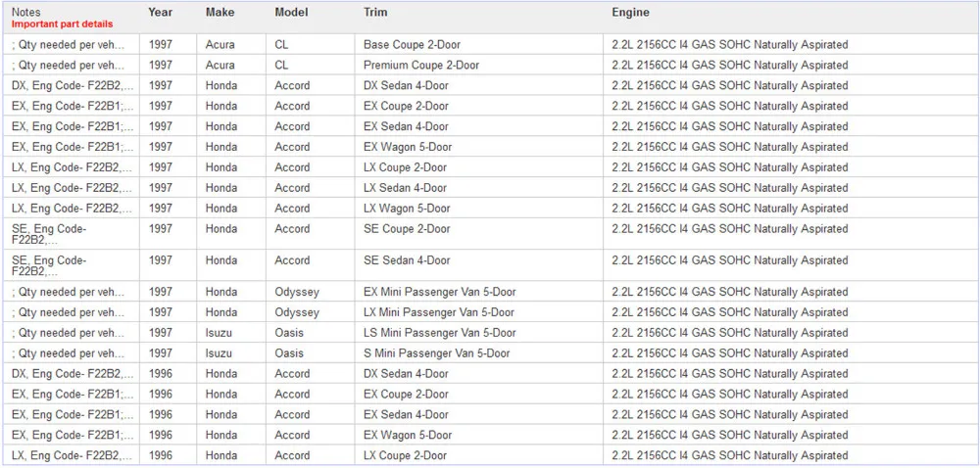Click the Make column header
This screenshot has width=980, height=468.
click(x=220, y=12)
